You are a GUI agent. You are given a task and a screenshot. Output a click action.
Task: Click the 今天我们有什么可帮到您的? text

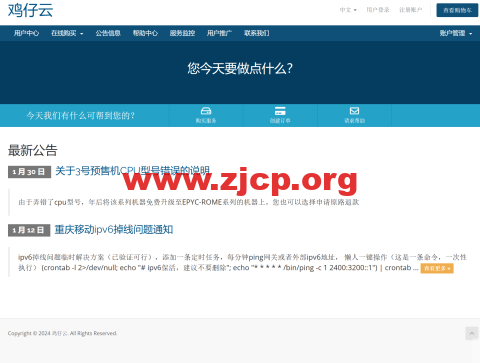pyautogui.click(x=81, y=116)
